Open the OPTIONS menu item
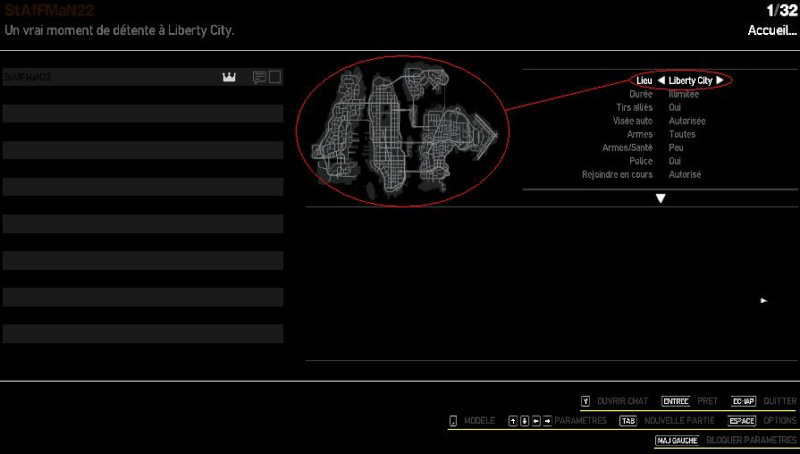Screen dimensions: 800x454 point(780,421)
